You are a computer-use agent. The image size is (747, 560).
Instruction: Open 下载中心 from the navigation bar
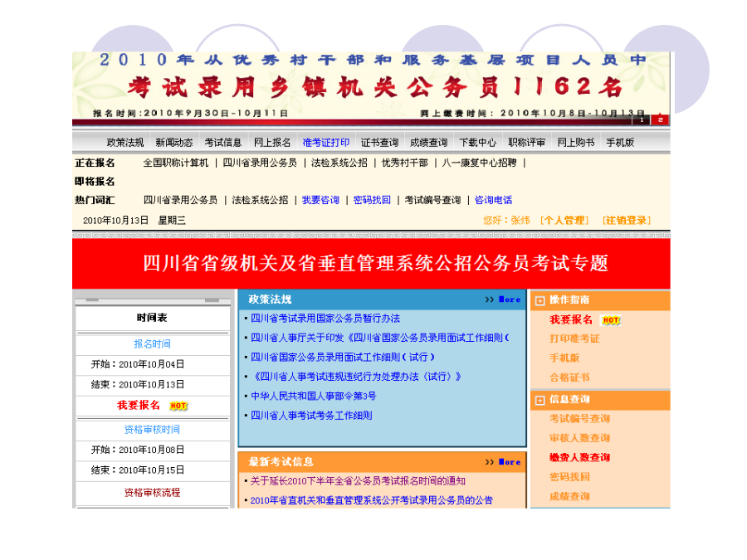coord(477,143)
